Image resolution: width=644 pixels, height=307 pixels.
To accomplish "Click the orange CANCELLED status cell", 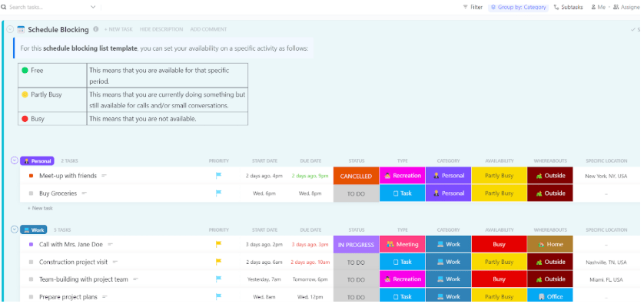I will (x=356, y=176).
